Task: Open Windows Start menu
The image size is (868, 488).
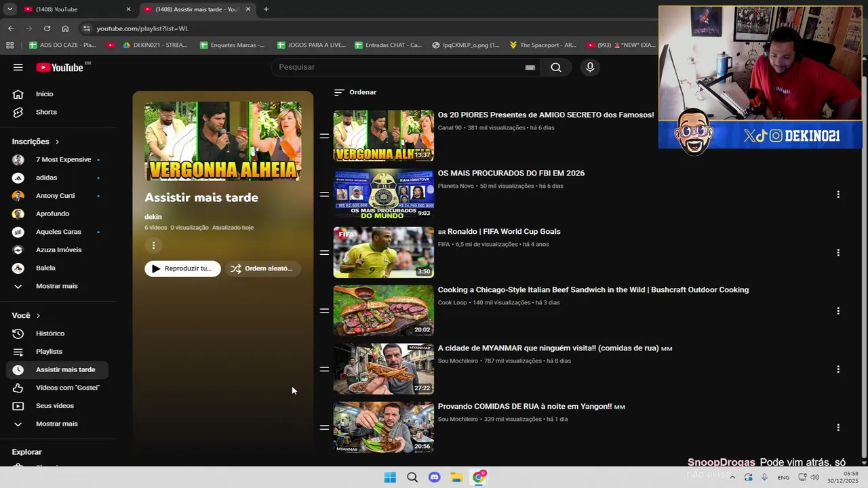Action: pos(390,477)
